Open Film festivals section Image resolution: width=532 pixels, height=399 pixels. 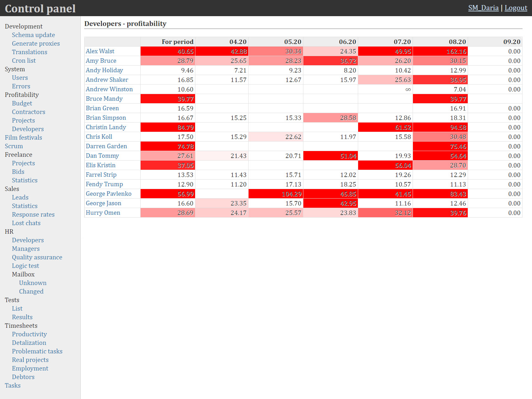coord(23,137)
